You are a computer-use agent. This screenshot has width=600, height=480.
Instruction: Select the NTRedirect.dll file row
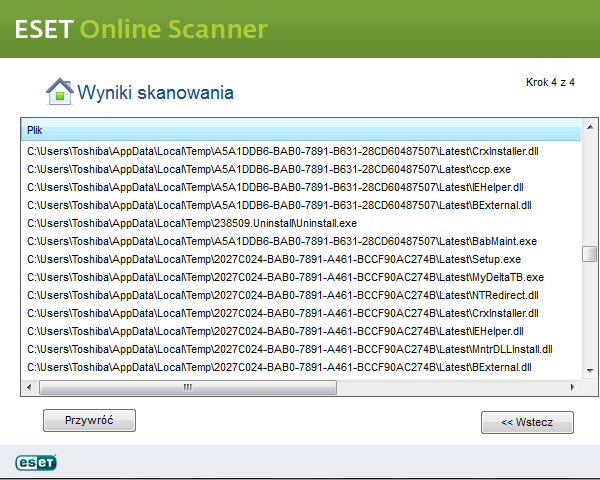coord(301,295)
